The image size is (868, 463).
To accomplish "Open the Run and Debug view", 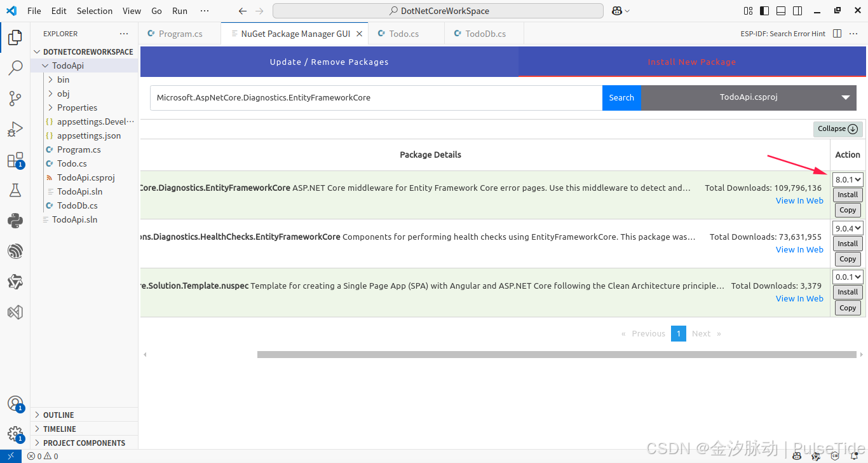I will 15,129.
